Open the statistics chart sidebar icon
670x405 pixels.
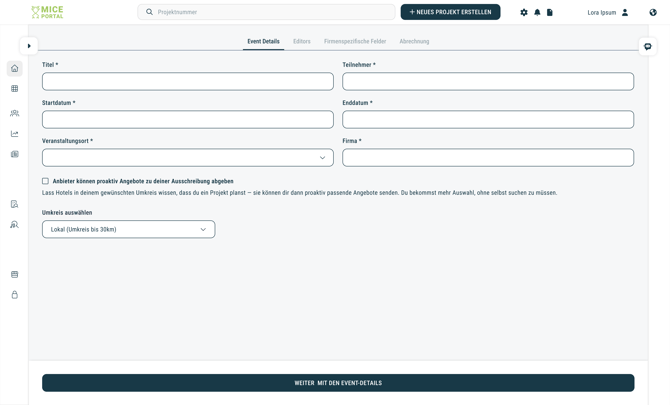pyautogui.click(x=15, y=134)
